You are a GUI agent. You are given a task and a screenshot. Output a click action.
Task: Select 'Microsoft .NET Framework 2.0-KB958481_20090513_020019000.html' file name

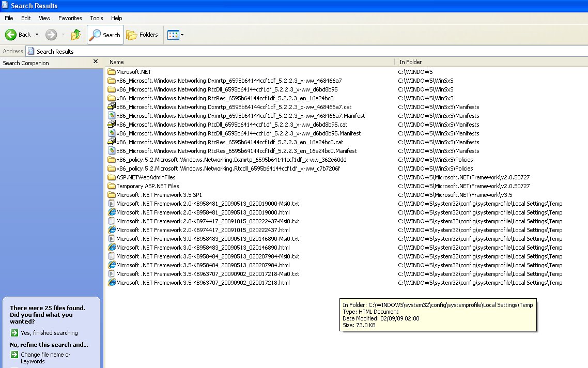pos(203,212)
